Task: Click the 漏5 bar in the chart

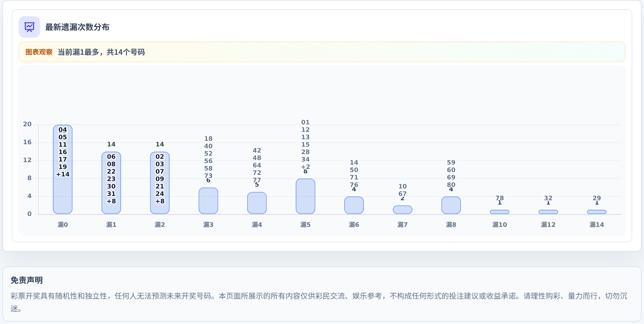Action: 305,196
